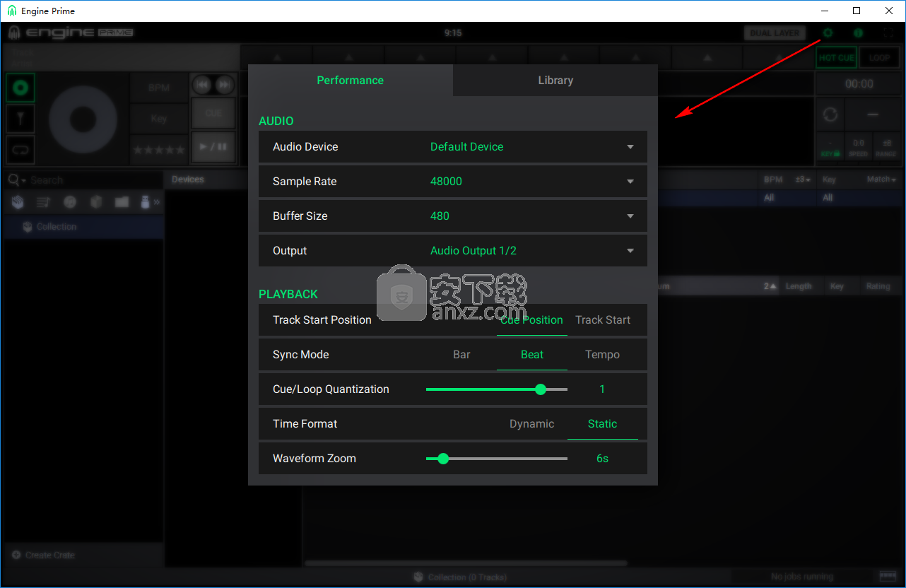Open the Match dropdown in the Key column
This screenshot has width=906, height=588.
pos(881,180)
